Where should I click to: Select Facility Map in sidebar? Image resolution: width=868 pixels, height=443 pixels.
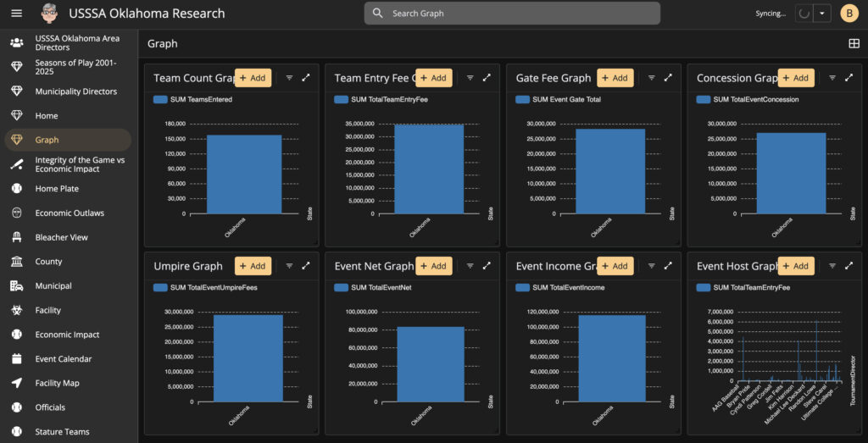point(57,384)
